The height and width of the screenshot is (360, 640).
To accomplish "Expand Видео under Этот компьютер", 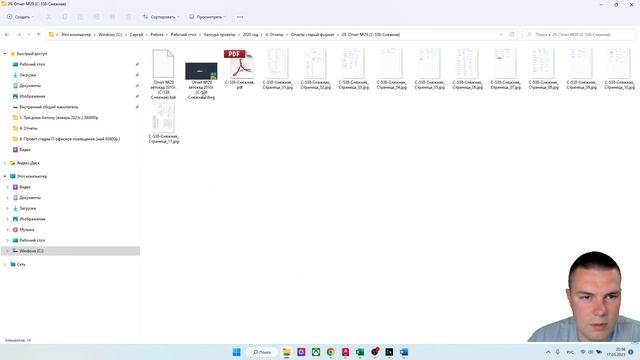I will pyautogui.click(x=7, y=187).
